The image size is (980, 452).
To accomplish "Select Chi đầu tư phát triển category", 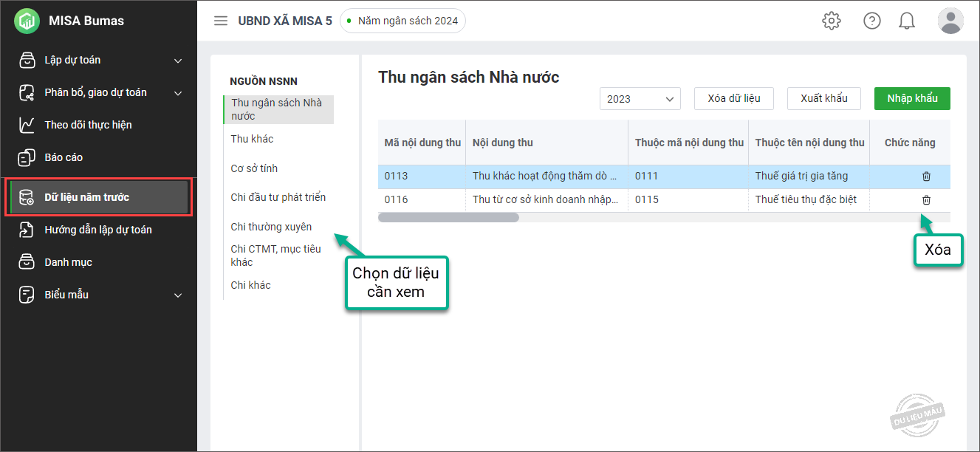I will click(278, 197).
